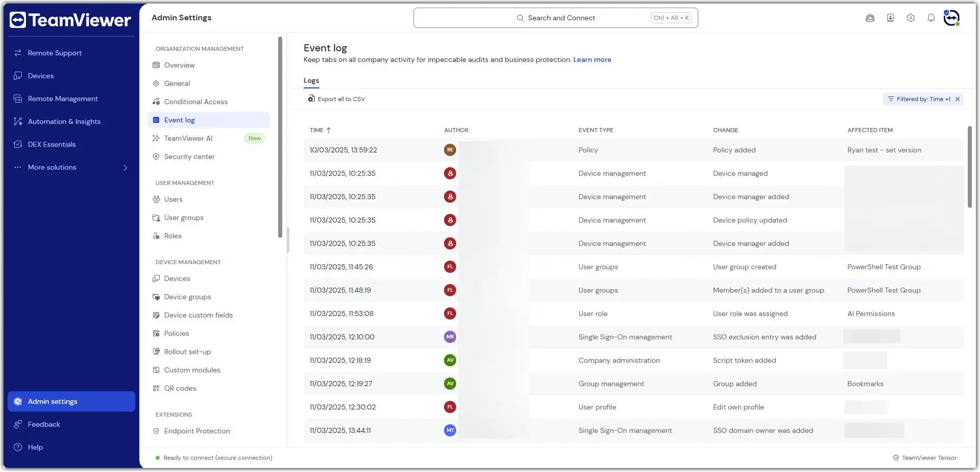
Task: Select 'Bookmarks' affected item
Action: 865,384
